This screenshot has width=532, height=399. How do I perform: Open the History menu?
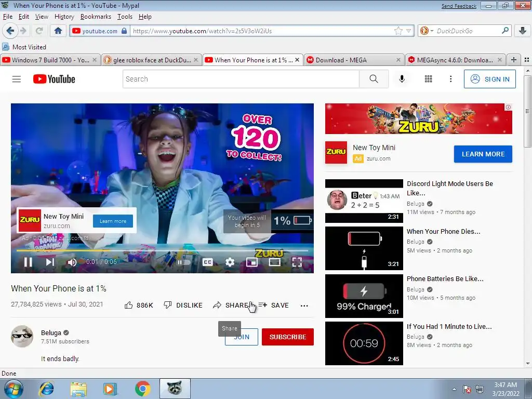click(x=64, y=17)
